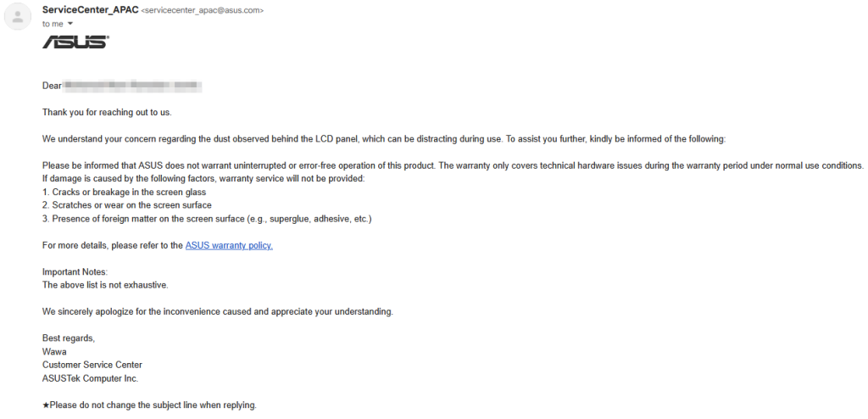868x419 pixels.
Task: Click the sender's profile avatar icon
Action: pos(17,17)
